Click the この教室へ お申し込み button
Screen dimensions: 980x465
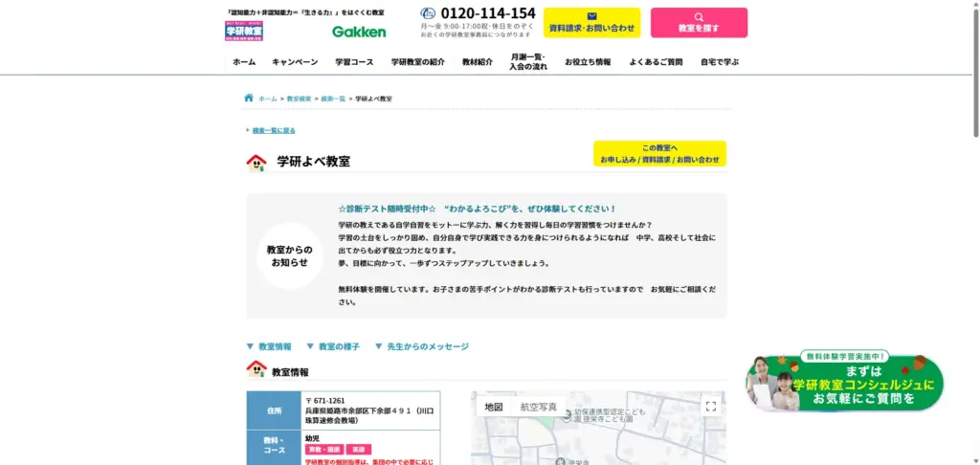[659, 154]
